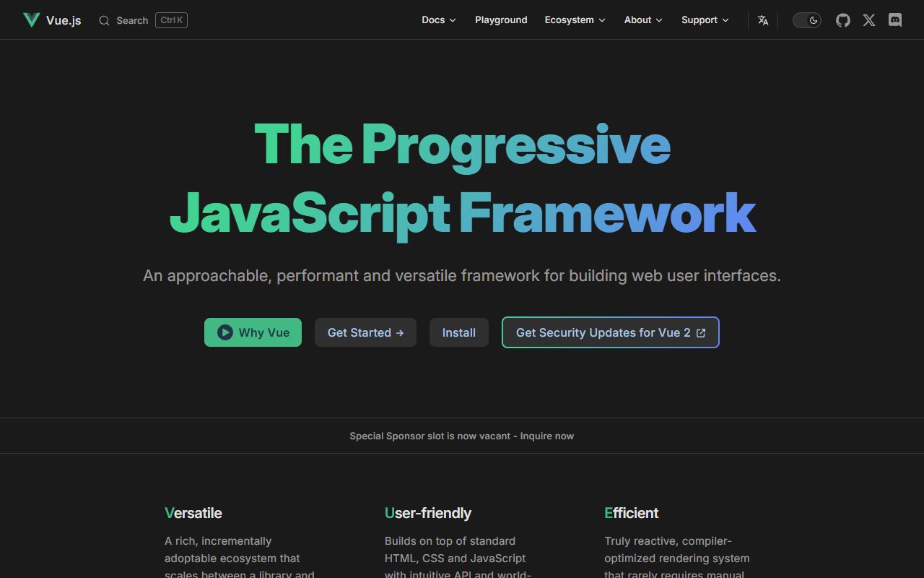
Task: Click the Vue.js logo icon
Action: pos(31,20)
